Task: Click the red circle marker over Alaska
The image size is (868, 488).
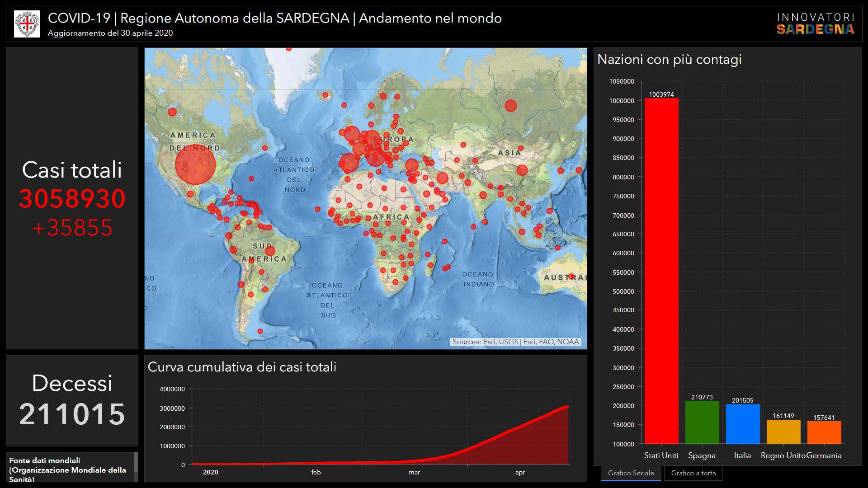Action: pyautogui.click(x=172, y=112)
